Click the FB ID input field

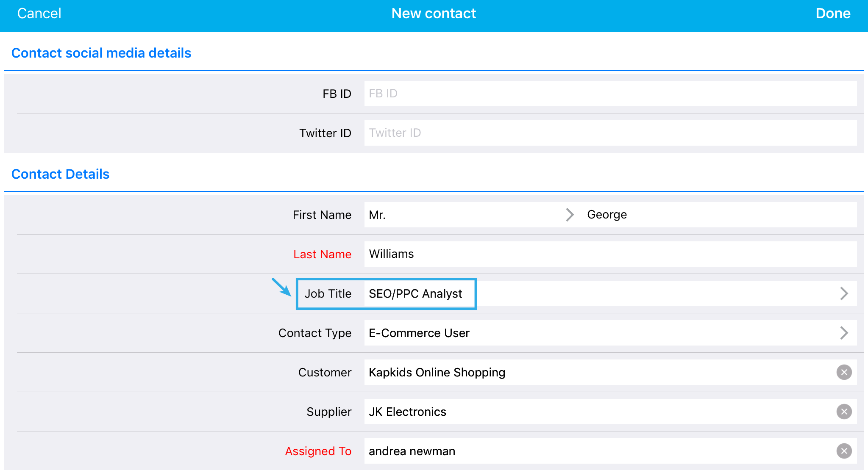[610, 94]
